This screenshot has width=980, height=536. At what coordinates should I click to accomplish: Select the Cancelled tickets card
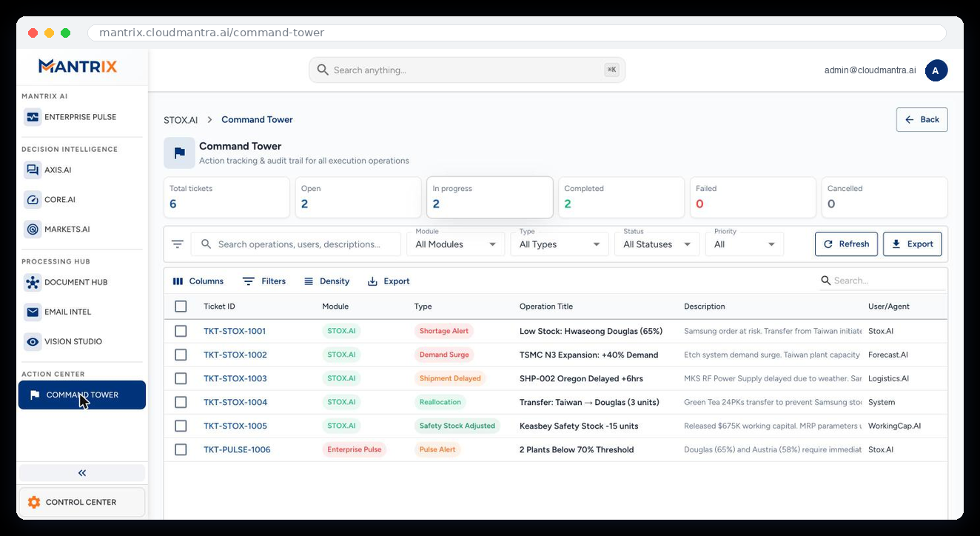pos(885,198)
